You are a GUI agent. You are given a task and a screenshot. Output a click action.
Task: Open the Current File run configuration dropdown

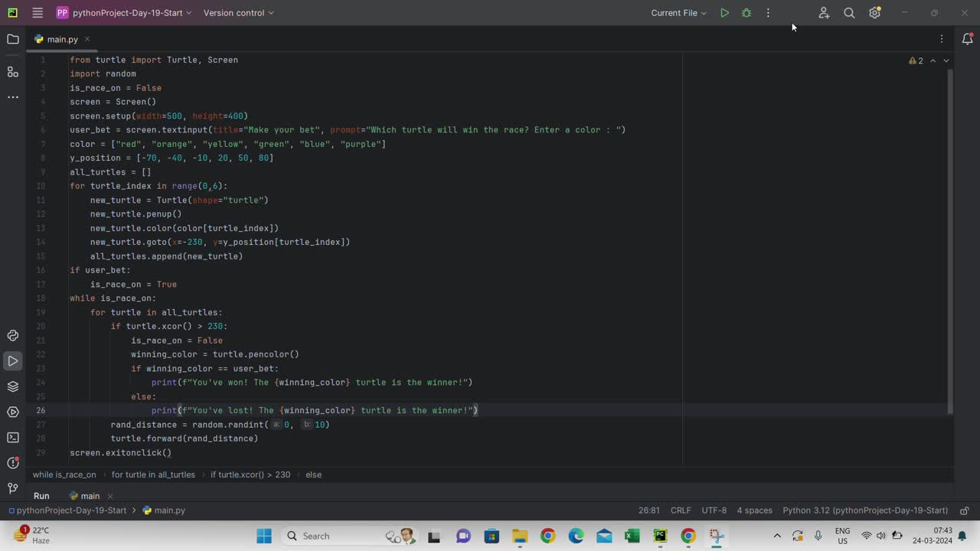click(678, 13)
